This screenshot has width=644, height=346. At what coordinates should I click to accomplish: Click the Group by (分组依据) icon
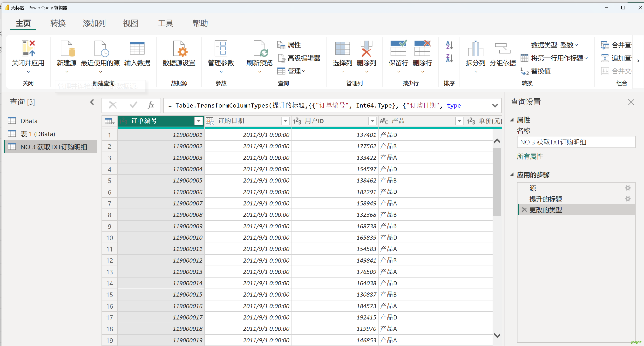point(502,48)
